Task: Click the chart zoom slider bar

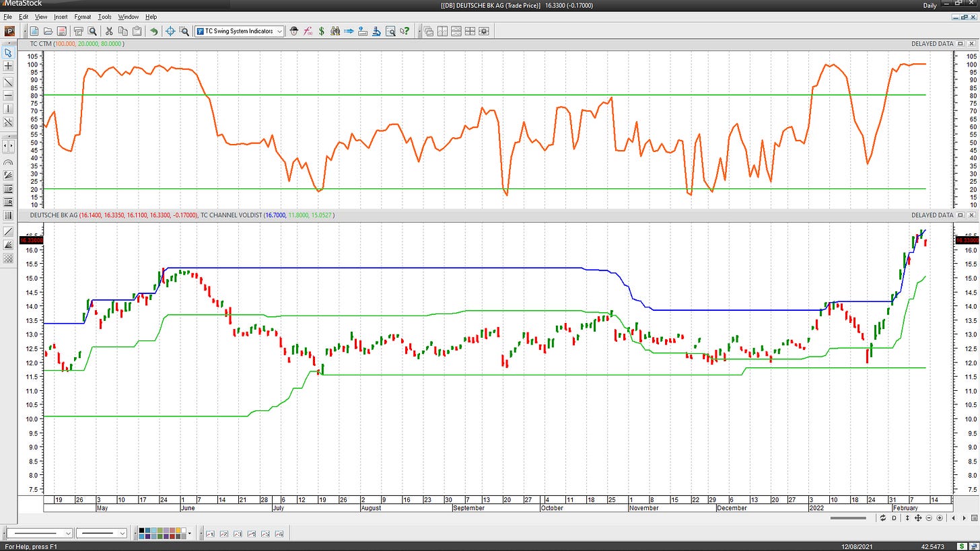Action: point(848,517)
